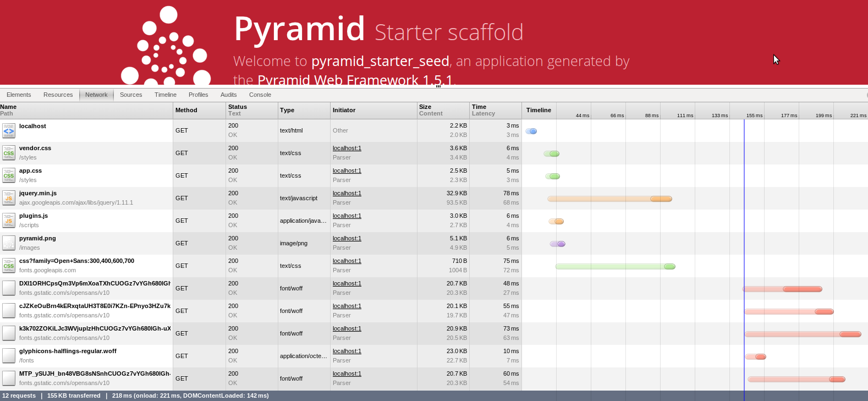The width and height of the screenshot is (868, 401).
Task: Select the Network tab
Action: point(96,95)
